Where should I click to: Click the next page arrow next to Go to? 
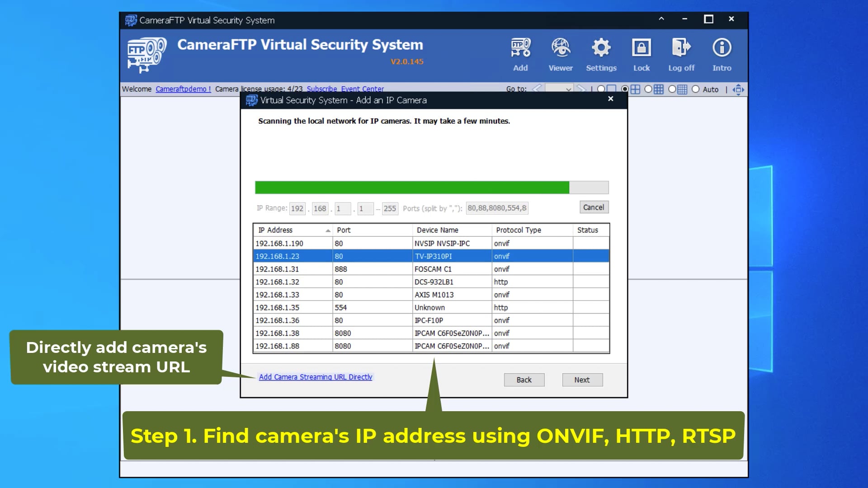pyautogui.click(x=581, y=89)
